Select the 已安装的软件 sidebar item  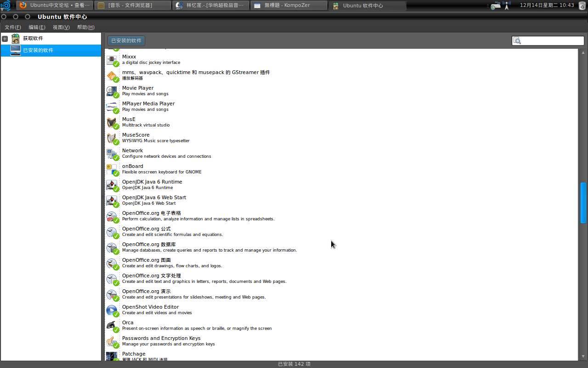coord(51,50)
